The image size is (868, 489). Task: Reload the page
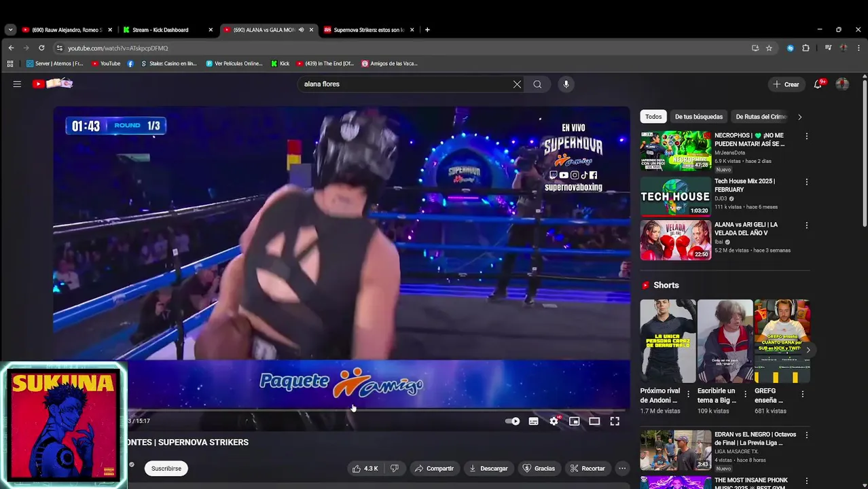click(x=41, y=48)
